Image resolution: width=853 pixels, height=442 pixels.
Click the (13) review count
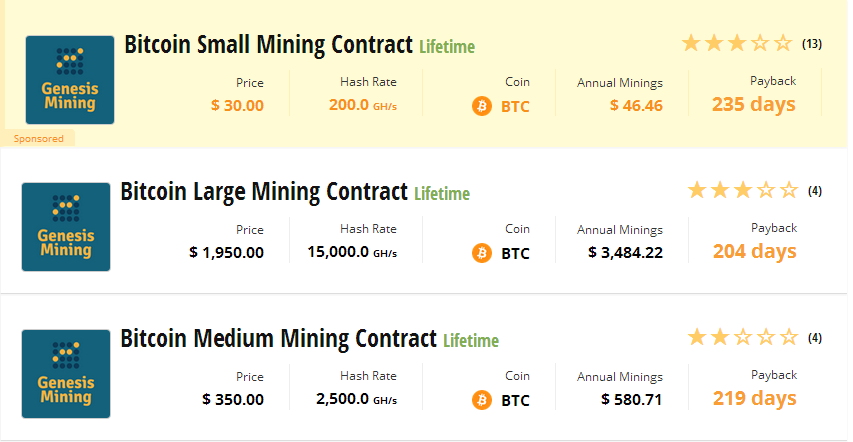[x=812, y=44]
